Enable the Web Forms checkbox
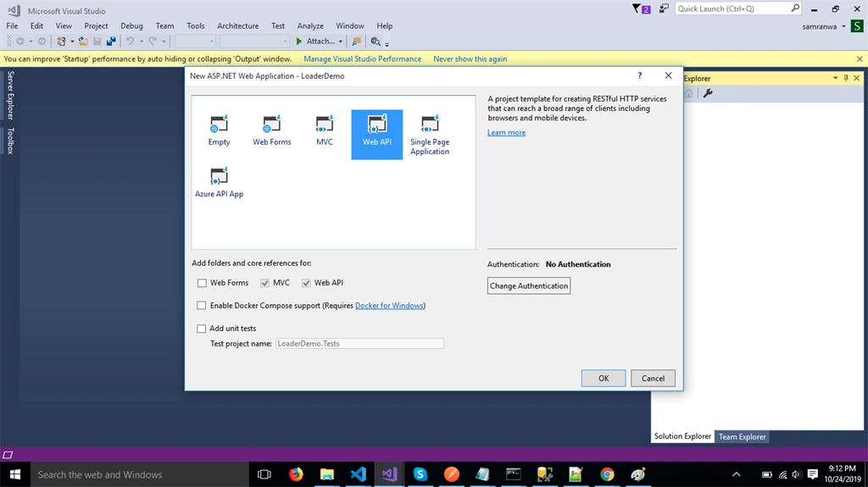The width and height of the screenshot is (868, 487). tap(202, 283)
